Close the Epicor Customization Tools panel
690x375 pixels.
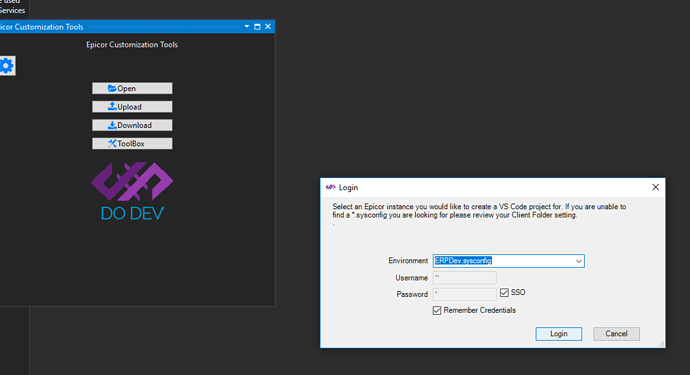click(268, 26)
